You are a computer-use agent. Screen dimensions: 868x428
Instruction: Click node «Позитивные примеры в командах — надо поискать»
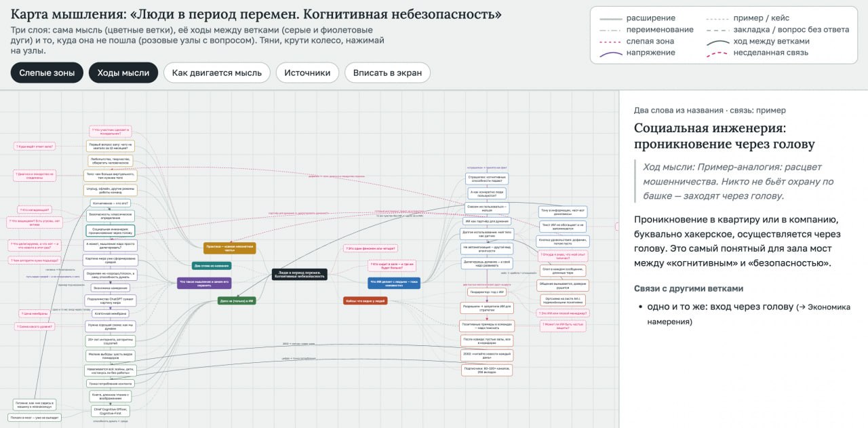click(487, 326)
